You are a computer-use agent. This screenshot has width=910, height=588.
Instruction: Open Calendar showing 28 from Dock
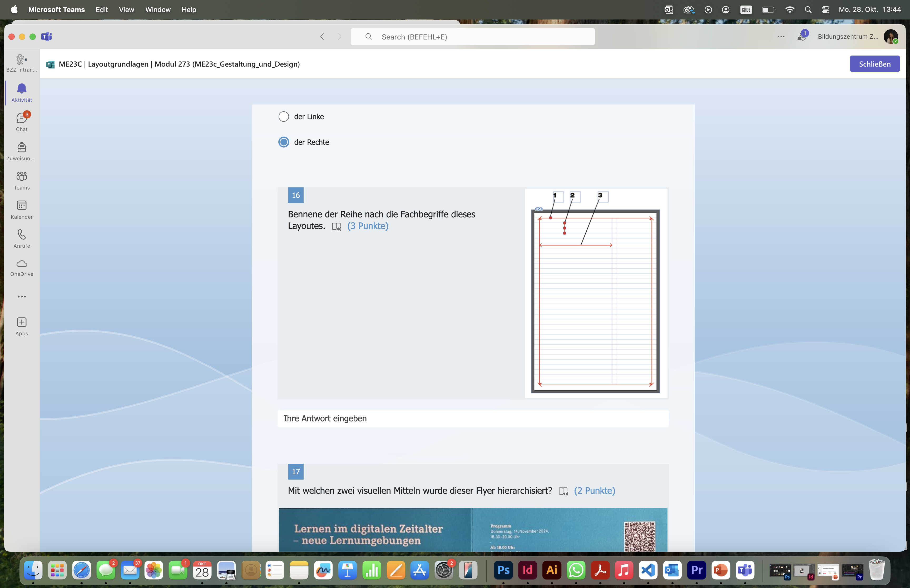[202, 570]
